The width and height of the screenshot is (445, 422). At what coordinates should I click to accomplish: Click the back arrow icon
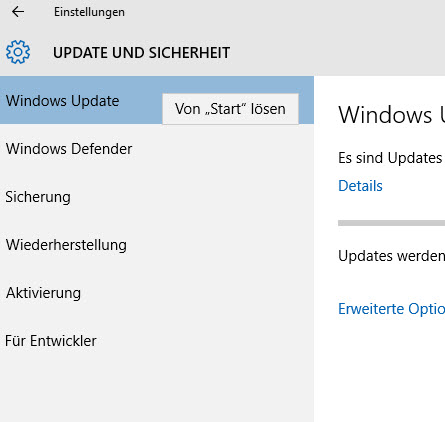tap(18, 12)
